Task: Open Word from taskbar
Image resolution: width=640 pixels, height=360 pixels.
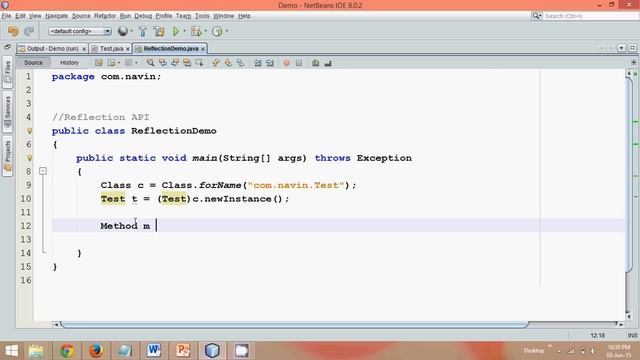Action: pyautogui.click(x=153, y=351)
